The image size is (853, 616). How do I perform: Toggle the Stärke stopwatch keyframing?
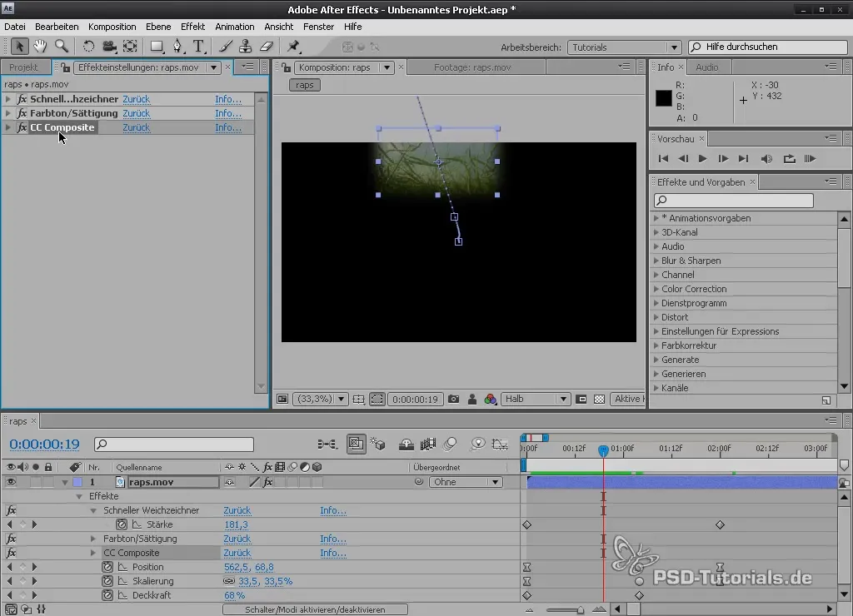click(x=122, y=524)
